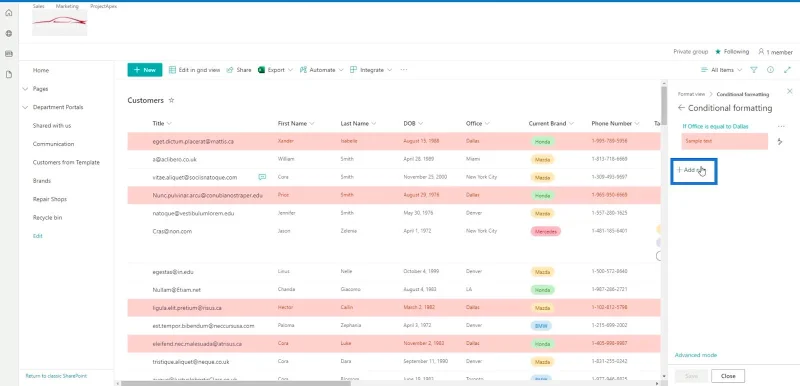Open Recycle bin in left navigation
Screen dimensions: 800x386
pos(47,217)
